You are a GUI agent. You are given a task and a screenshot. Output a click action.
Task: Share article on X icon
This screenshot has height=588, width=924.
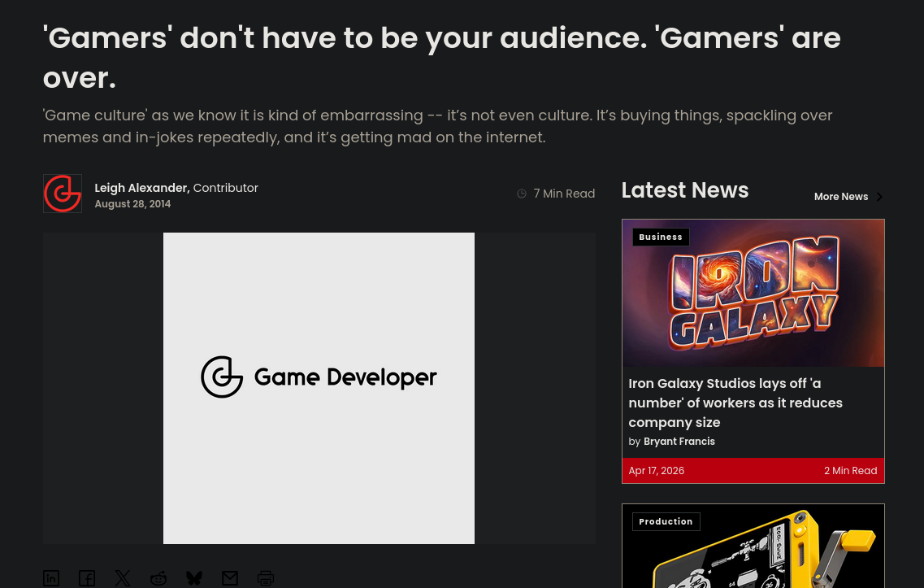(x=123, y=578)
